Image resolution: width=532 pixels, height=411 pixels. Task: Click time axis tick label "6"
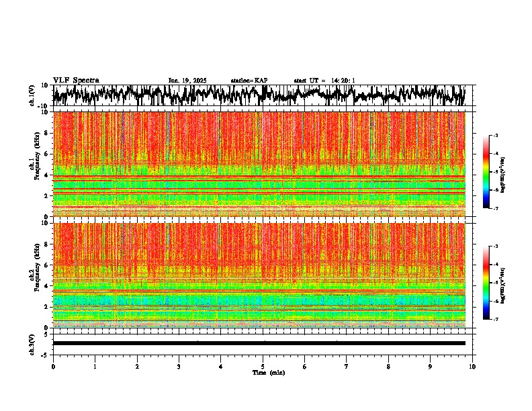click(304, 367)
